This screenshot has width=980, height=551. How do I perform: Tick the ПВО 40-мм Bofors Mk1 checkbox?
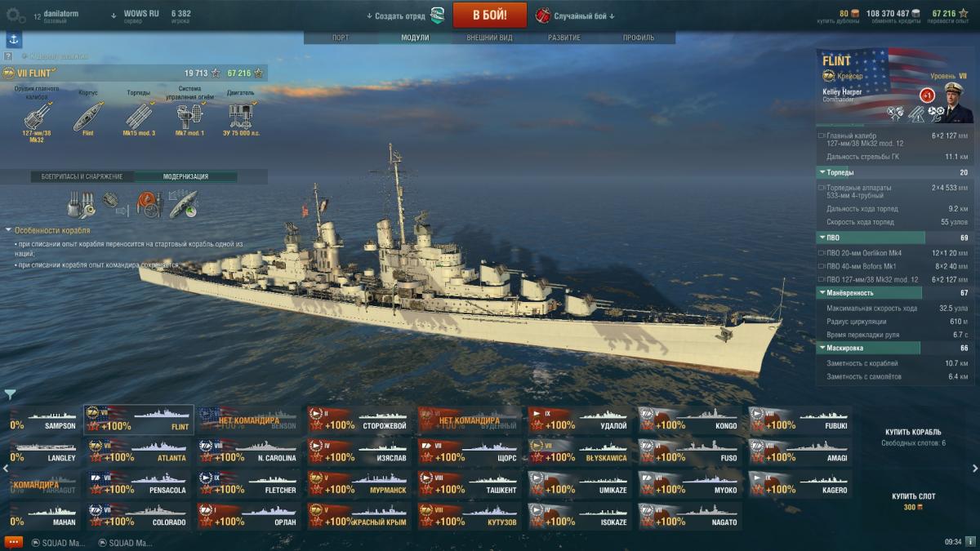[821, 266]
